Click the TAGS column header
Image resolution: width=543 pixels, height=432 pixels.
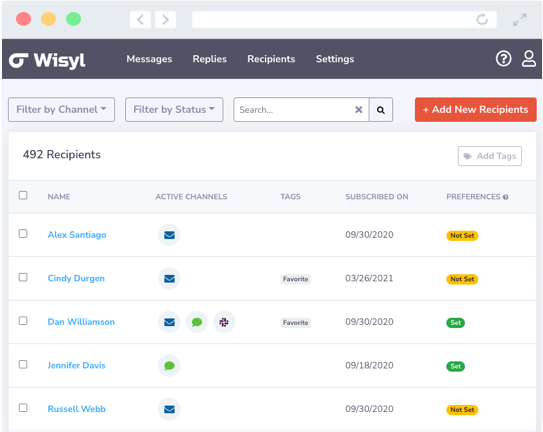(x=290, y=197)
